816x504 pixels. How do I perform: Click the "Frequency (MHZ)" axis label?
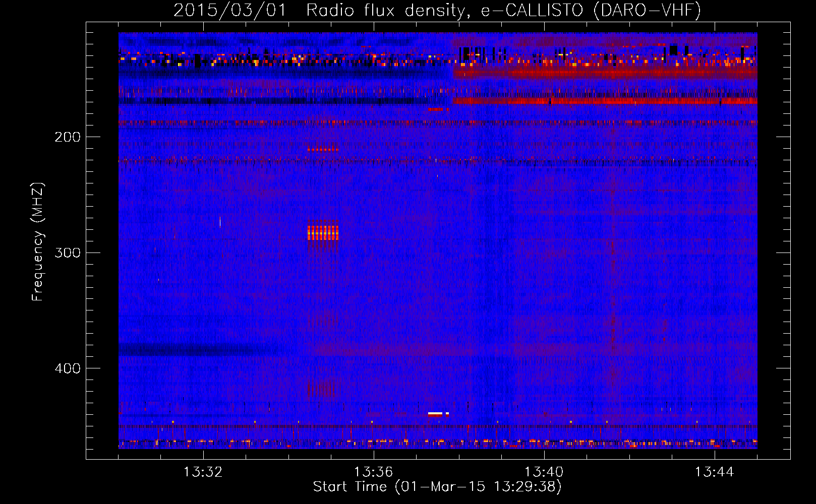tap(38, 241)
